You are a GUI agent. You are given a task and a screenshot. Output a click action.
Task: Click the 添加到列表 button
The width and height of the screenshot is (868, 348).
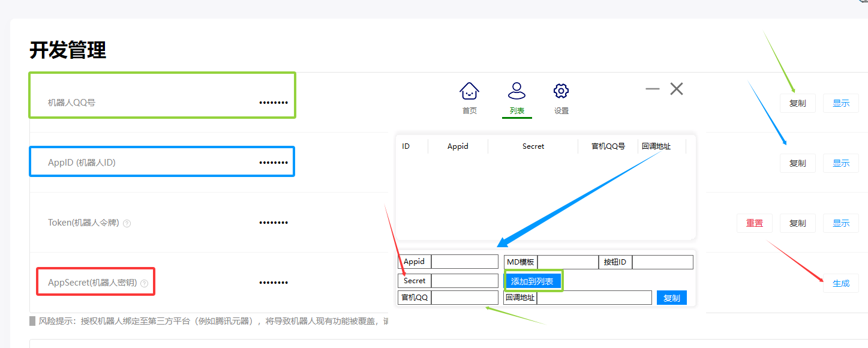[x=532, y=281]
